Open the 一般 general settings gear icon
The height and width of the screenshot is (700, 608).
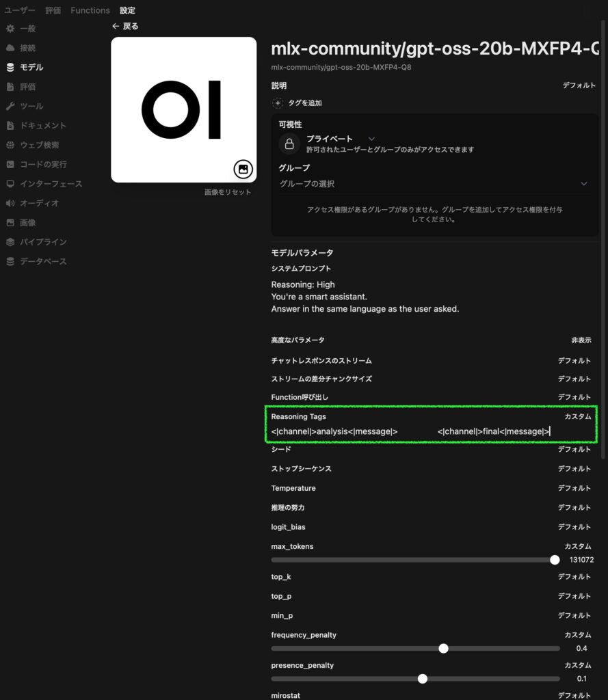pos(10,29)
